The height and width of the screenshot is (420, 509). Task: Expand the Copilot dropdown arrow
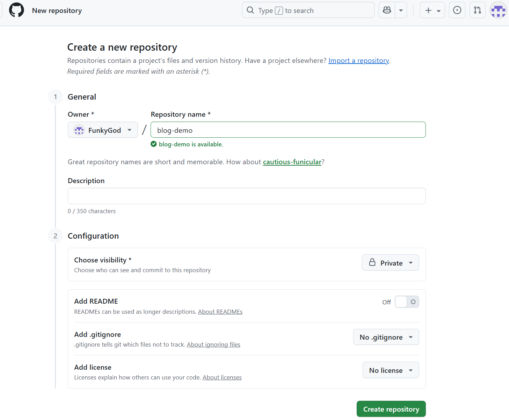click(x=401, y=10)
